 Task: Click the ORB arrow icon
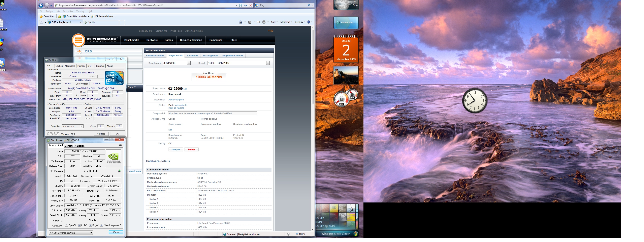79,51
